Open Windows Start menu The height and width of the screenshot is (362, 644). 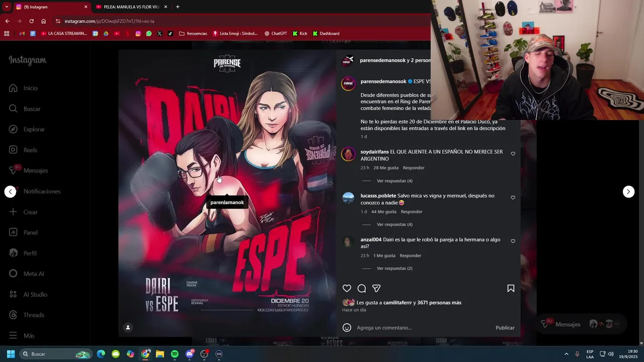[x=11, y=354]
